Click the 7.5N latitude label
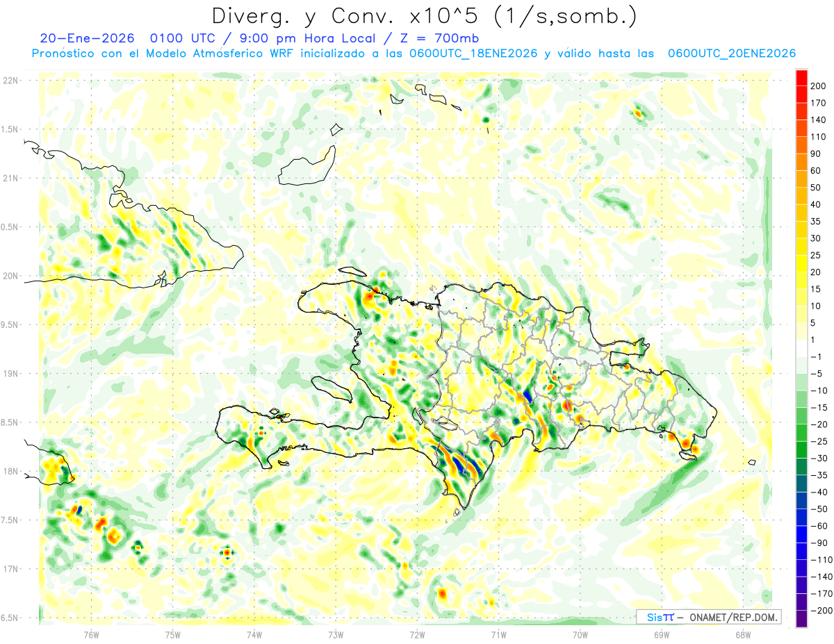The image size is (834, 644). tap(10, 520)
